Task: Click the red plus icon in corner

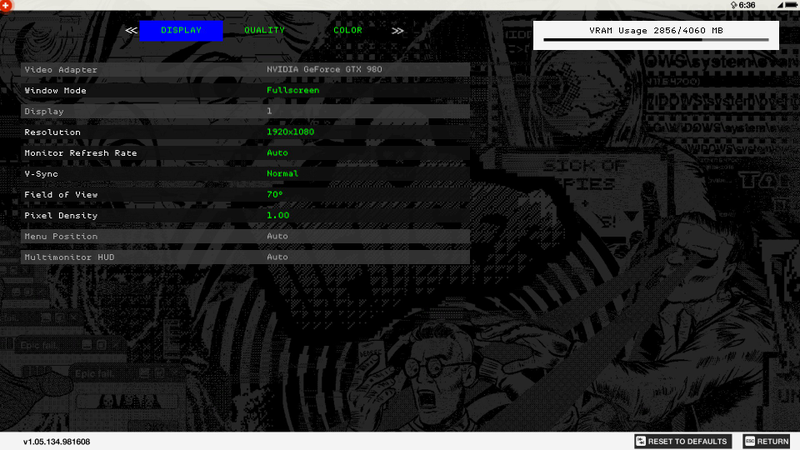Action: (x=6, y=6)
